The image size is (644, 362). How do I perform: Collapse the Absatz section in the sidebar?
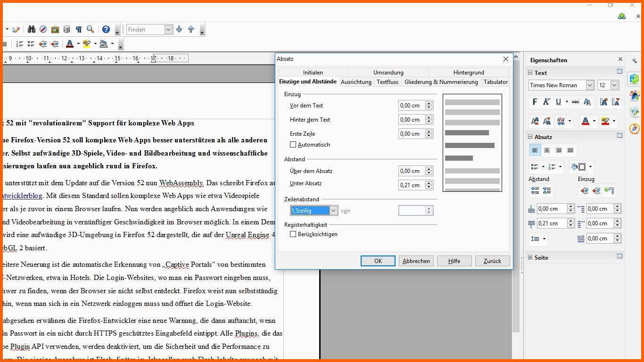[530, 137]
